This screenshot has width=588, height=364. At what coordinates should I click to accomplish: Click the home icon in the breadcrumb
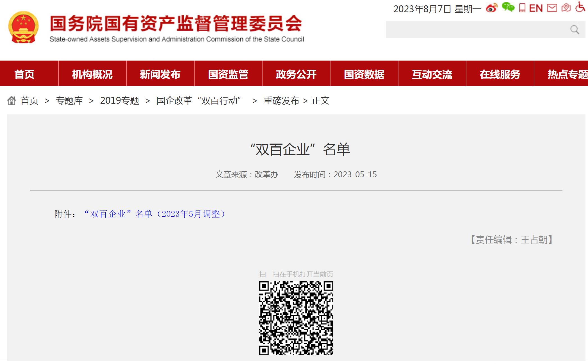[12, 100]
